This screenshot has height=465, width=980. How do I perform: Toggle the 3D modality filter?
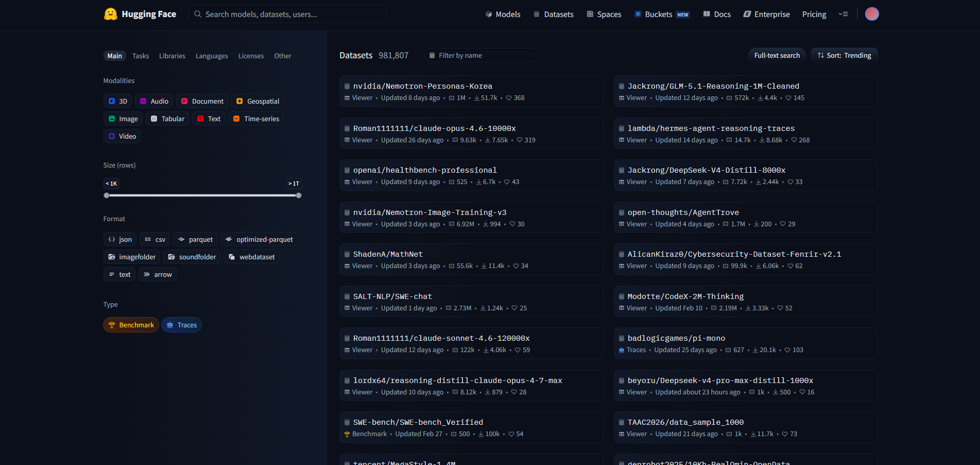(117, 101)
